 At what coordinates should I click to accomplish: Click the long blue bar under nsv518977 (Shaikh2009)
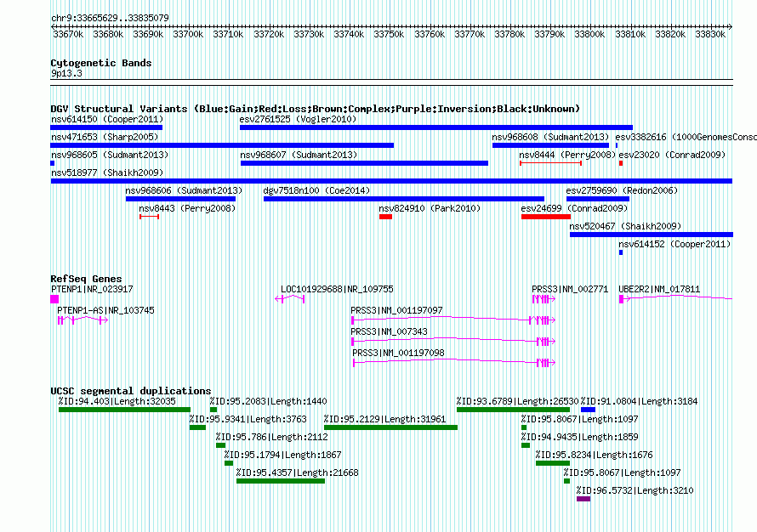[x=391, y=181]
